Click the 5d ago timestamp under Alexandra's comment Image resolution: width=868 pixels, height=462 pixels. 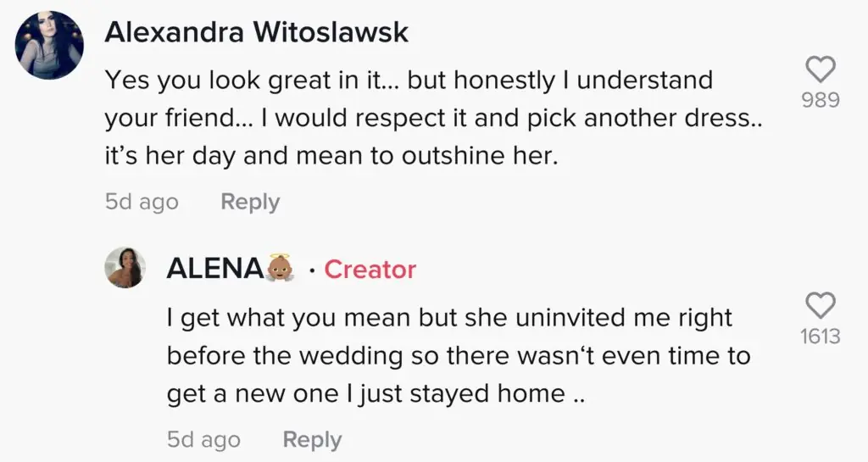coord(142,202)
